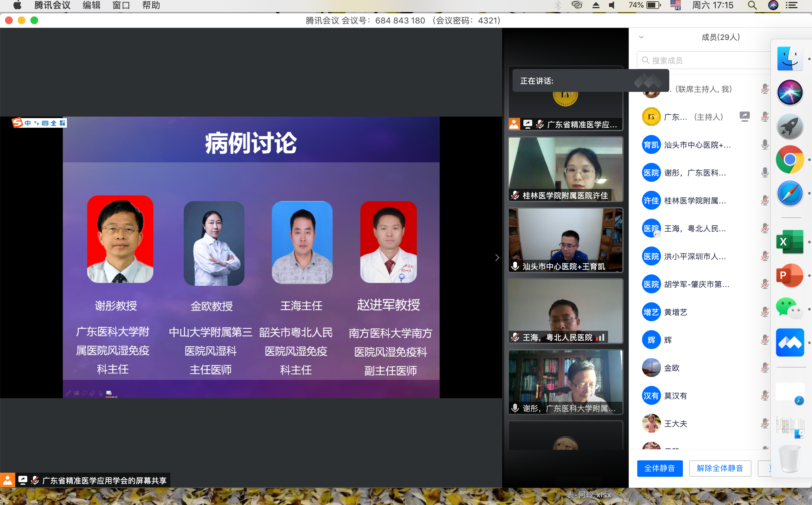Open the PowerPoint icon in the Dock
The image size is (812, 505).
789,276
